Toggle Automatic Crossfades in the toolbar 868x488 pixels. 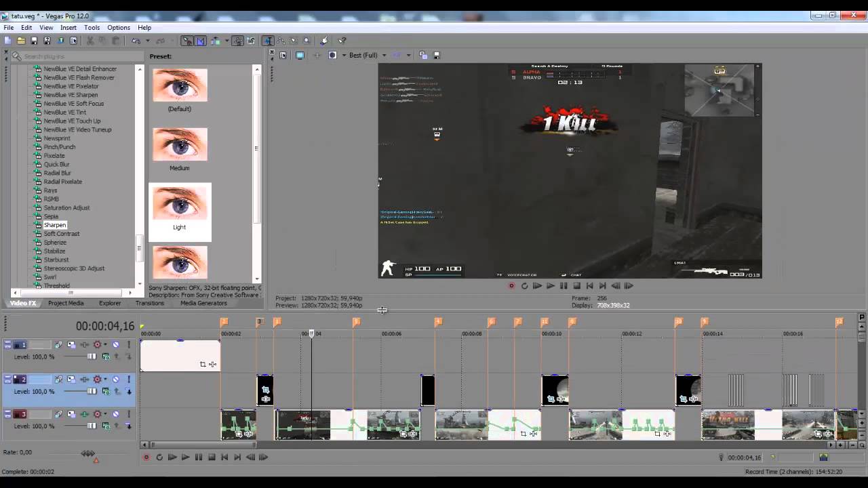[x=201, y=41]
